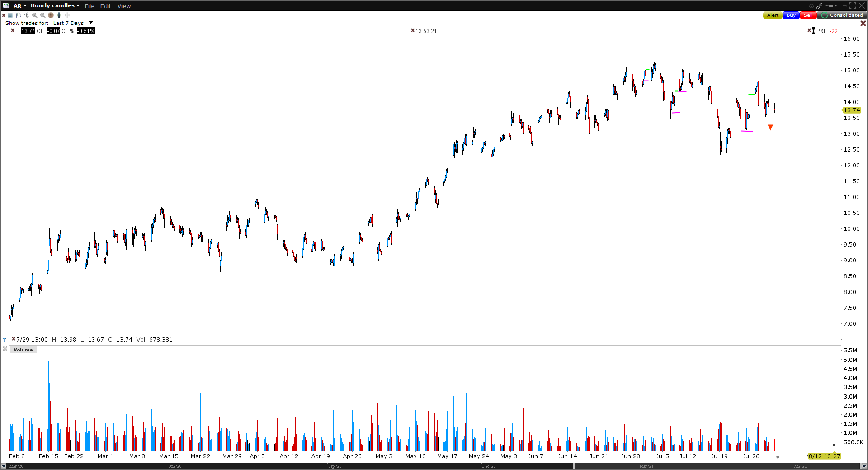Click the window link chain icon
Viewport: 868px width, 470px height.
819,6
